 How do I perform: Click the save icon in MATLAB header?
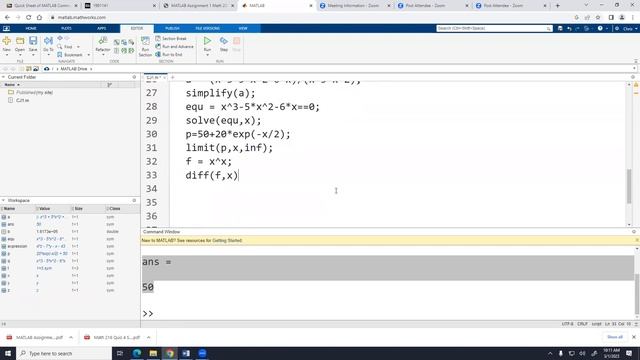(560, 28)
